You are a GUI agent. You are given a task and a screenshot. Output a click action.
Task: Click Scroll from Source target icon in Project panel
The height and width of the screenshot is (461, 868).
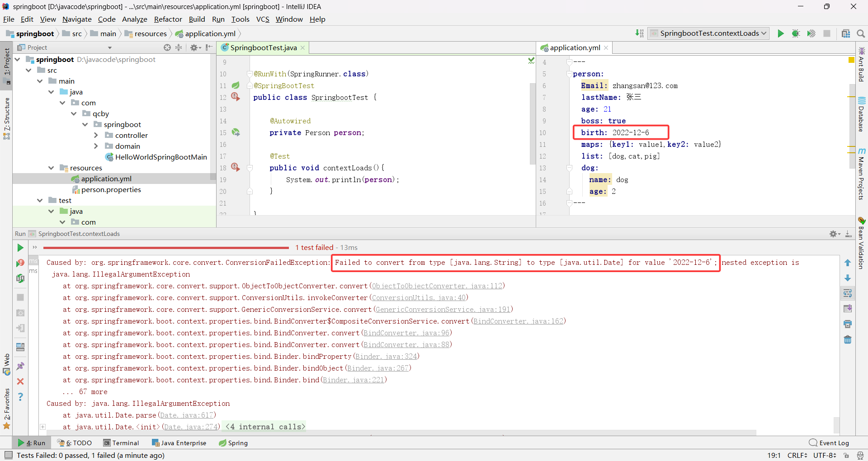[x=167, y=47]
